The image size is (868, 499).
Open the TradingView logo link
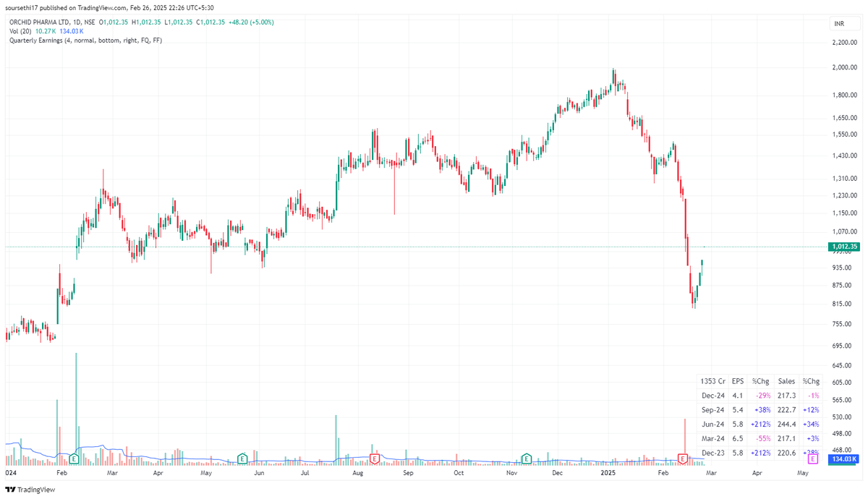pos(30,490)
